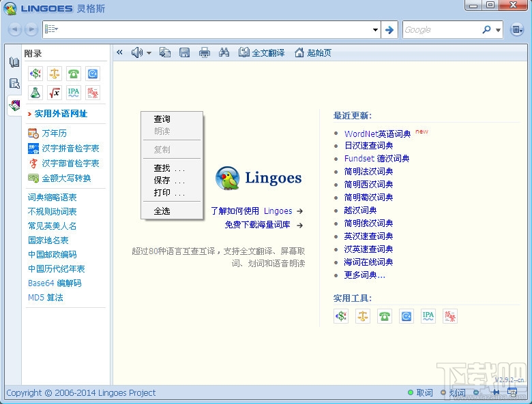532x404 pixels.
Task: Click the binoculars find icon
Action: point(224,52)
